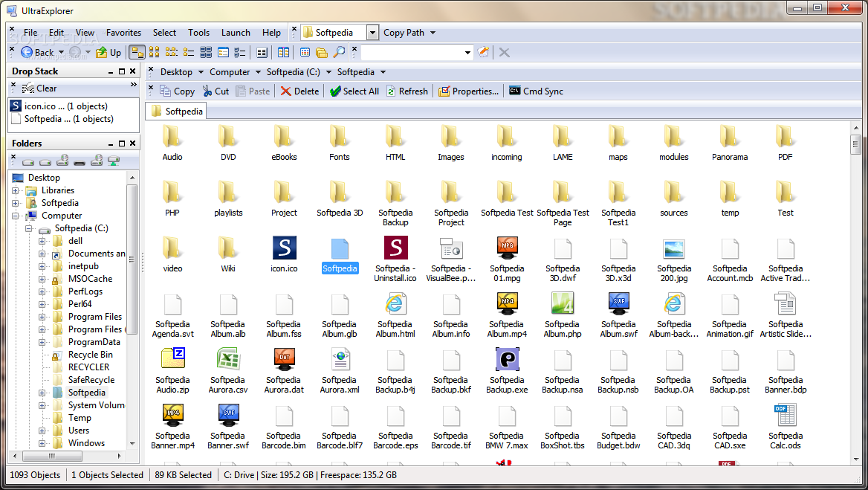Select Softpedia Backup.exe file icon
The height and width of the screenshot is (490, 868).
[507, 359]
